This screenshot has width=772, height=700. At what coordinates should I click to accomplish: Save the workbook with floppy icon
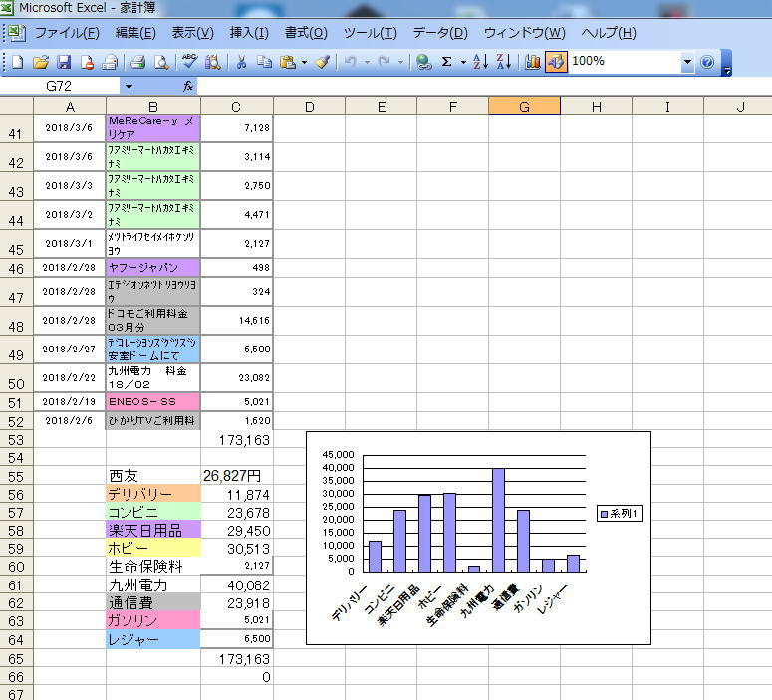point(64,62)
